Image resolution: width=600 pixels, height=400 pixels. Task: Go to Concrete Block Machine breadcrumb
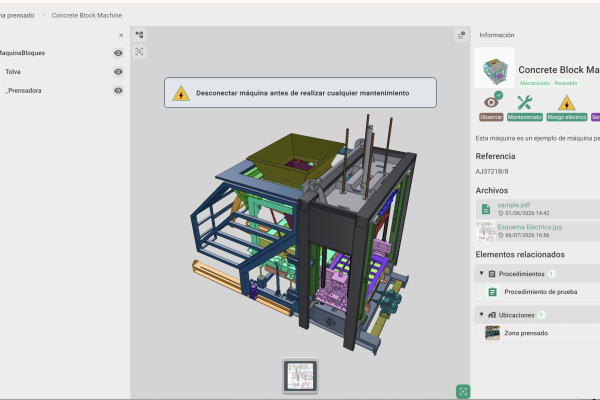click(x=87, y=15)
